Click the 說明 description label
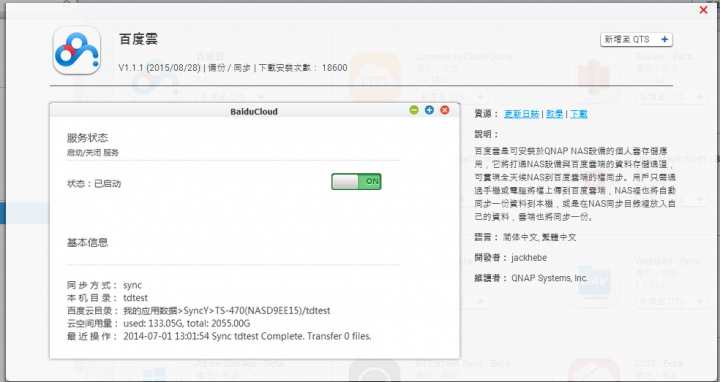Screen dimensions: 720x382 486,134
